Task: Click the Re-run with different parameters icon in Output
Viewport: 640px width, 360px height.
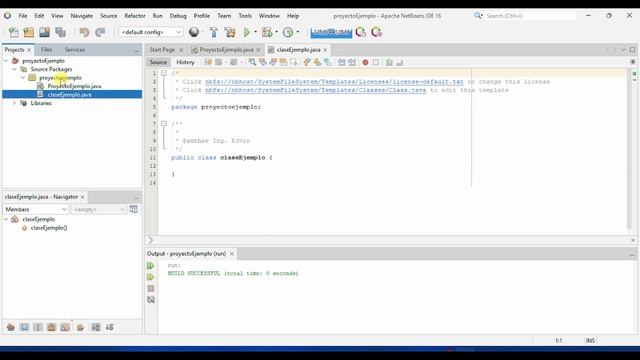Action: click(x=151, y=277)
